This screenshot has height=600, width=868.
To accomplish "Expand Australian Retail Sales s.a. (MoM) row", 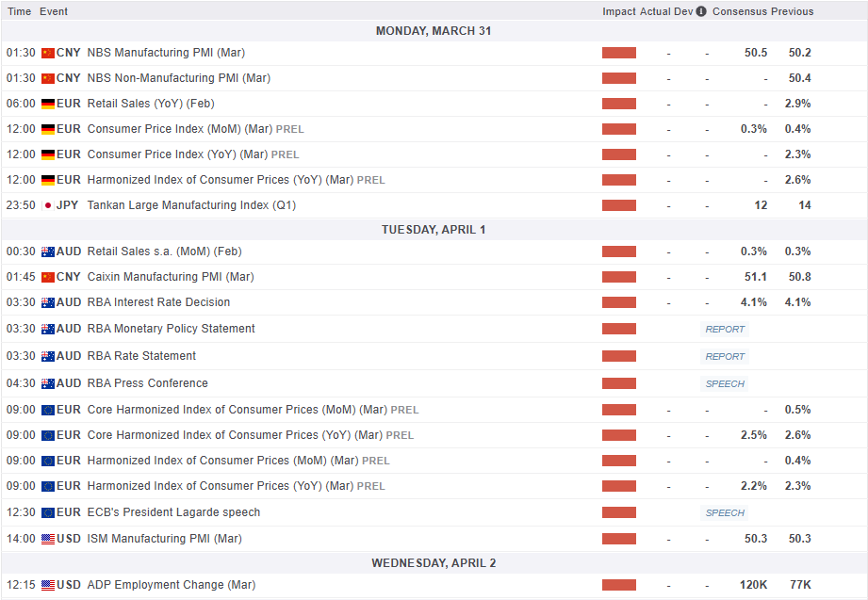I will tap(164, 251).
